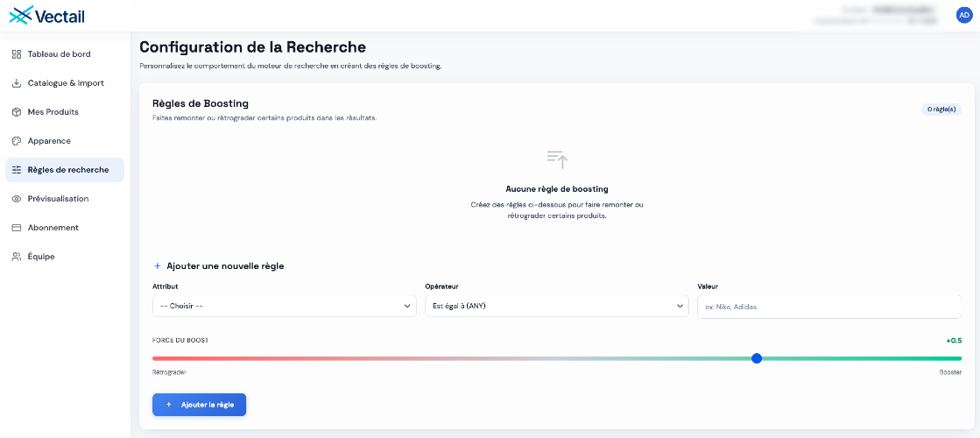Open Abonnement menu item

(x=53, y=228)
